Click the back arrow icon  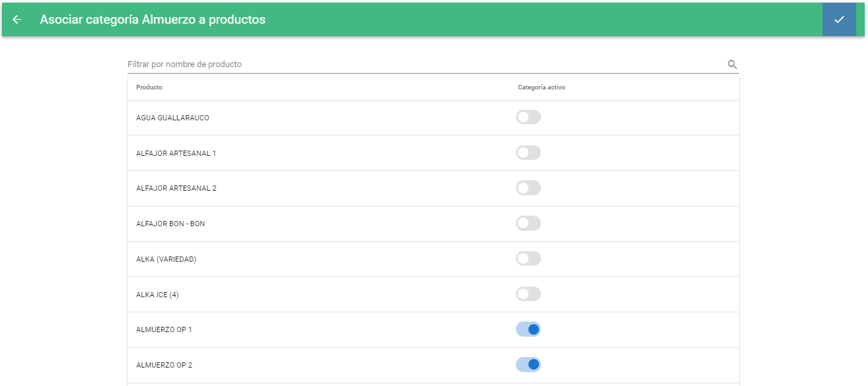click(x=17, y=20)
